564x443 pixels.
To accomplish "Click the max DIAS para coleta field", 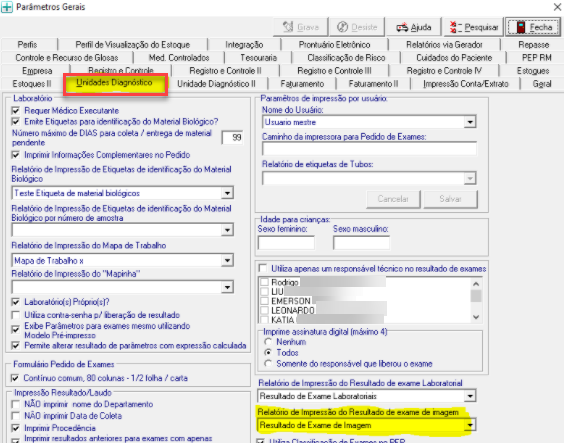I will tap(232, 138).
